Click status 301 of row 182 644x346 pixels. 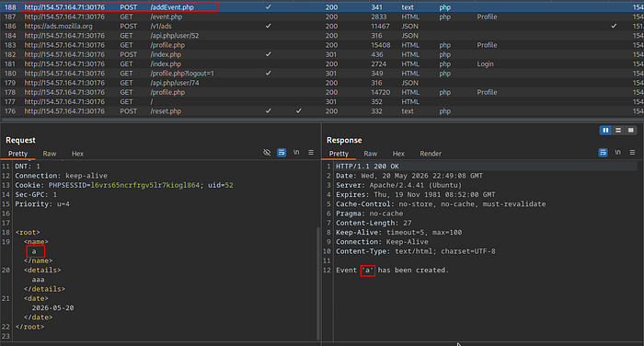pos(331,54)
